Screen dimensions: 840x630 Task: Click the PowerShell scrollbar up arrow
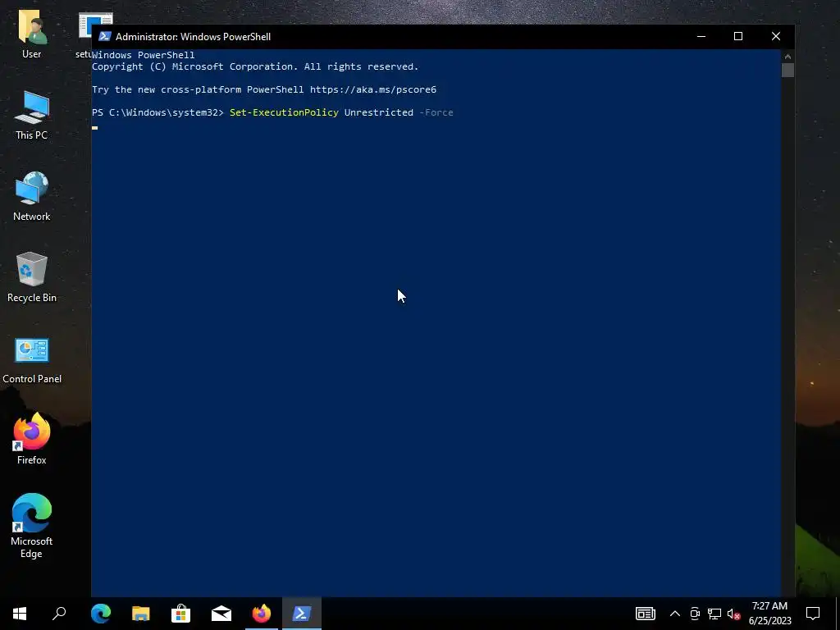click(x=787, y=56)
